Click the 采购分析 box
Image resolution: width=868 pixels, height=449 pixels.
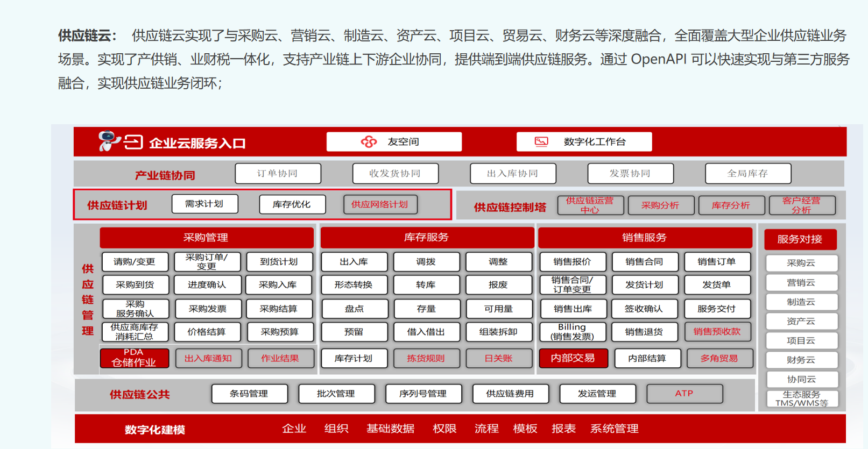point(661,205)
